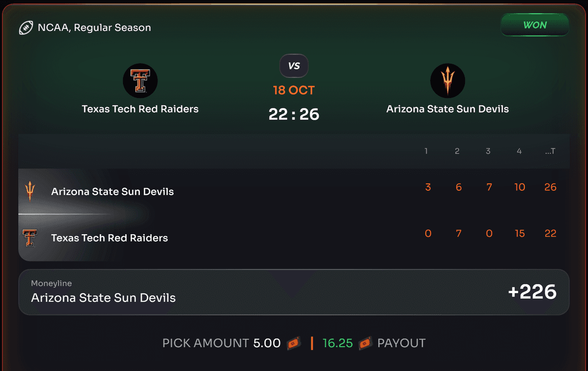The image size is (588, 371).
Task: Click the VS badge
Action: point(294,66)
